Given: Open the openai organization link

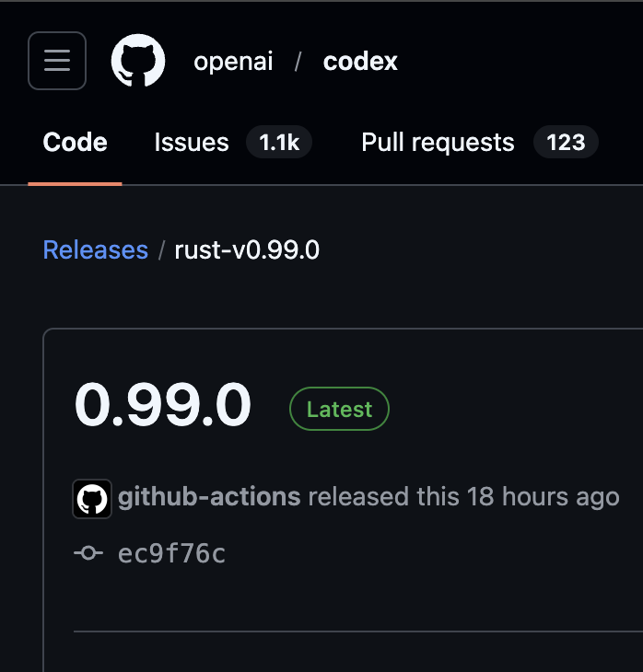Looking at the screenshot, I should coord(233,62).
